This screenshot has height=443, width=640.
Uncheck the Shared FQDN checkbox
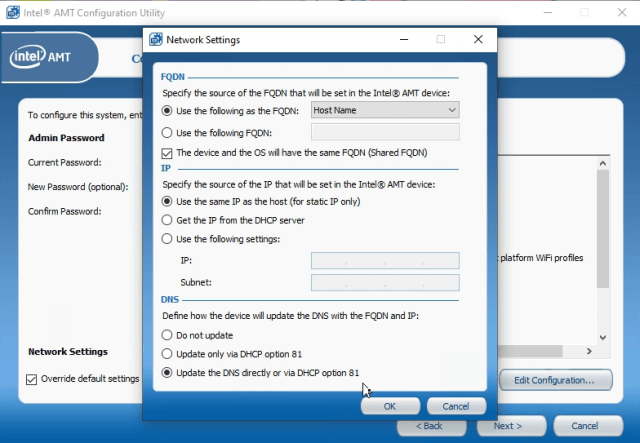(x=167, y=153)
